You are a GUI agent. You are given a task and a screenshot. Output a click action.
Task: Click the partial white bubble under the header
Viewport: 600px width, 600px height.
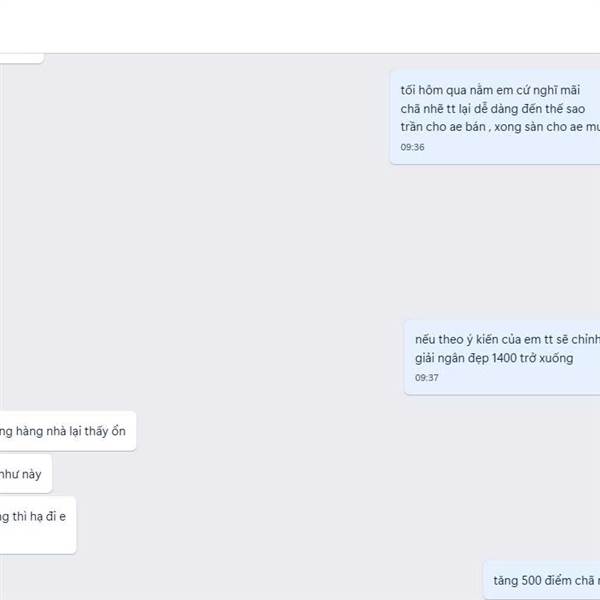[x=22, y=58]
